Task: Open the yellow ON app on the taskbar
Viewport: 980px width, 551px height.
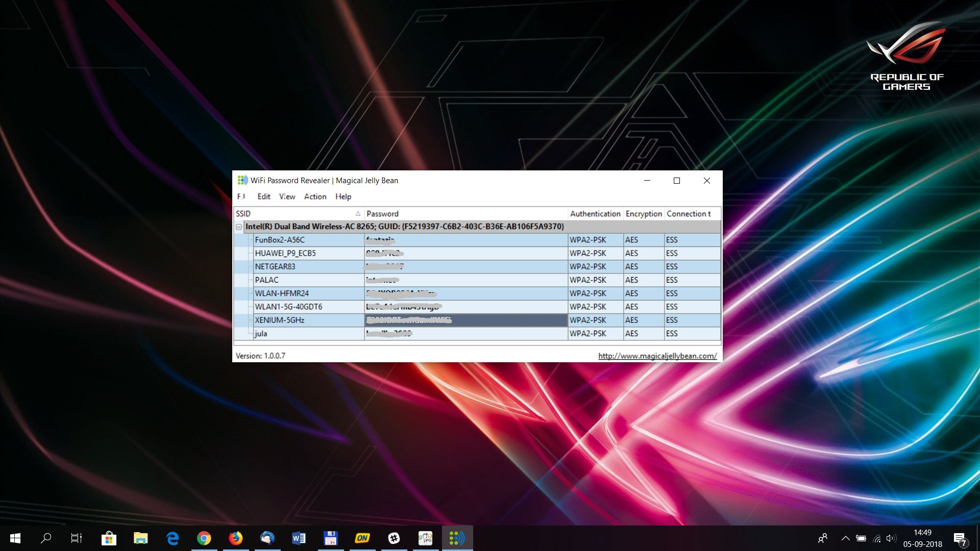Action: 362,538
